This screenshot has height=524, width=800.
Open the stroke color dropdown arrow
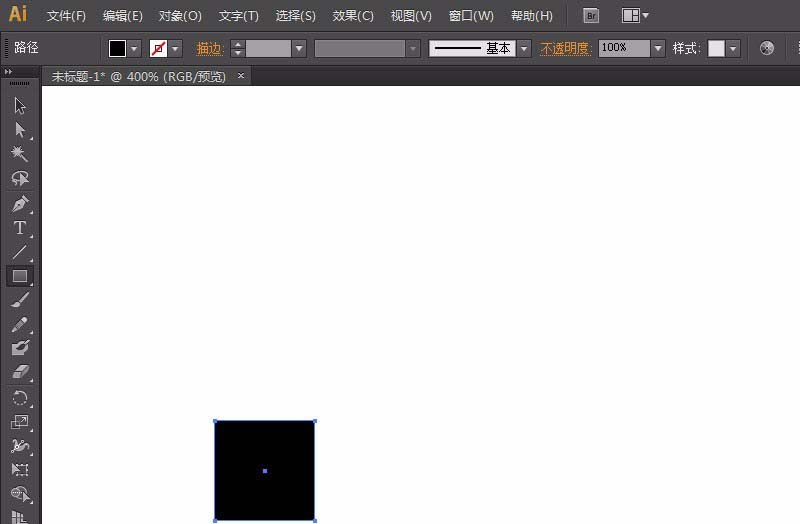coord(176,49)
